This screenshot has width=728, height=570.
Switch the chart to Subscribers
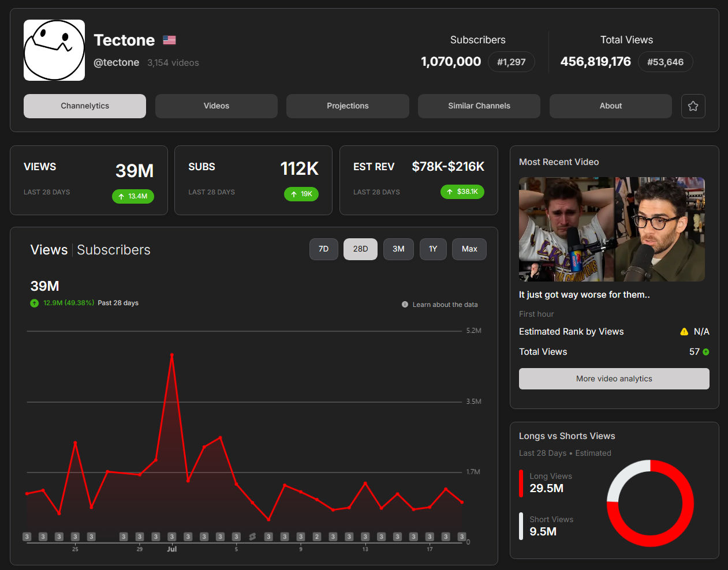114,250
